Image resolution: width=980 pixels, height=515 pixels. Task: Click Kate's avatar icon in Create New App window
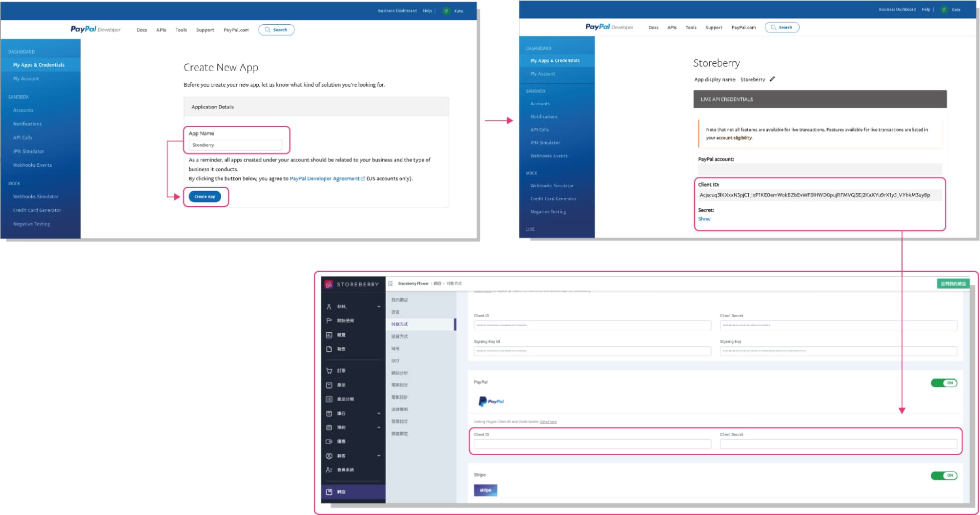446,11
